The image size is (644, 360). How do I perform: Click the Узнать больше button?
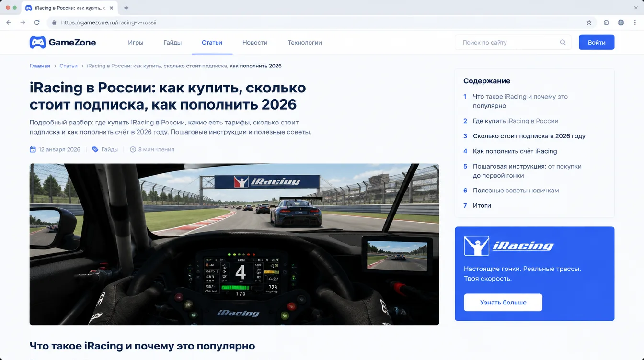point(503,303)
